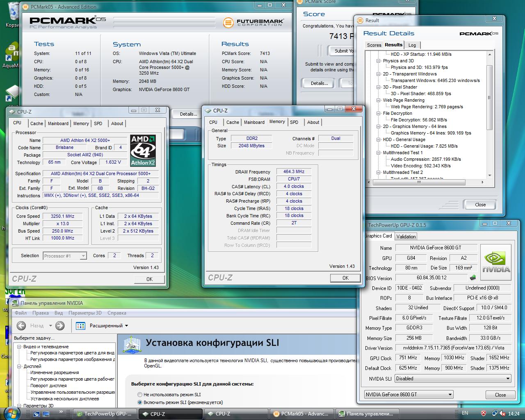The height and width of the screenshot is (420, 525).
Task: Click the Futuremark Corporation logo
Action: pyautogui.click(x=253, y=22)
